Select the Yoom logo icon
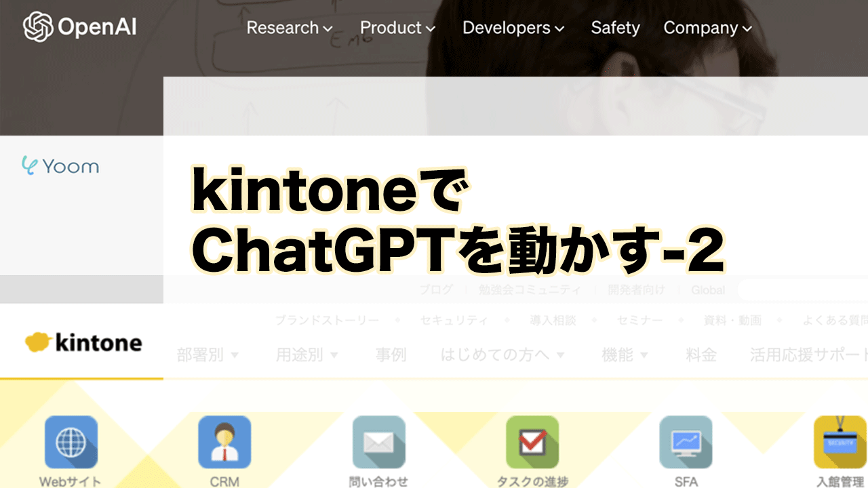The height and width of the screenshot is (488, 868). [31, 165]
